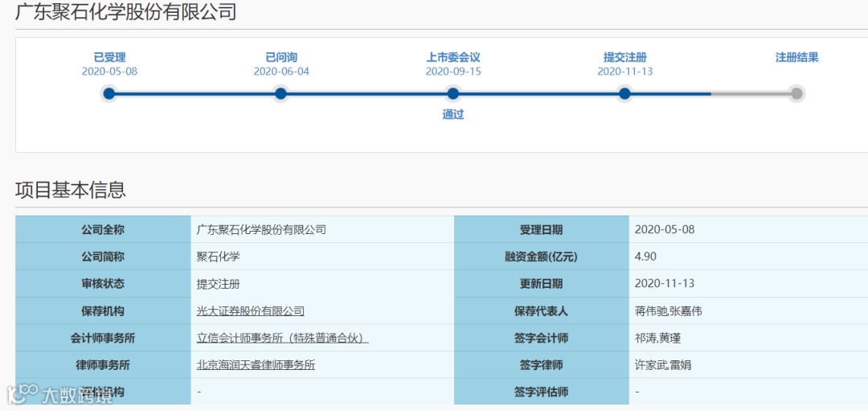The image size is (868, 411).
Task: Open the 立信会计师事务所（特殊普通合伙） link
Action: pos(283,338)
